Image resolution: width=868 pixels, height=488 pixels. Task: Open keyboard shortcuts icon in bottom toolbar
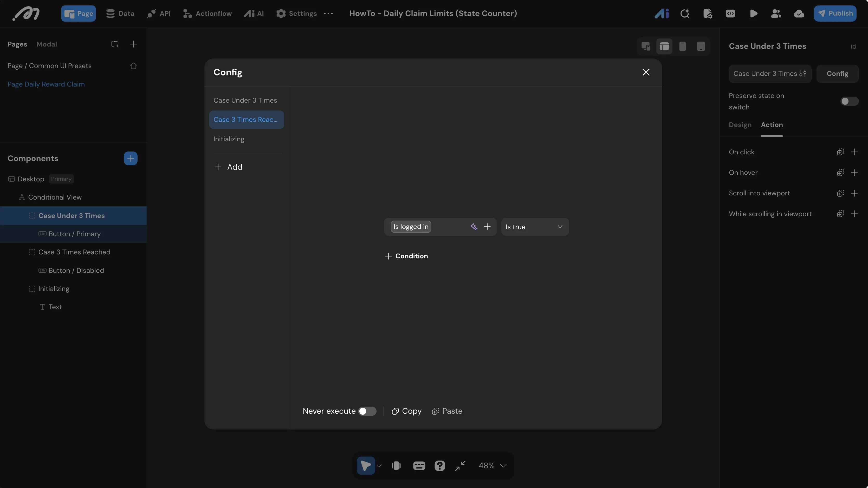(419, 465)
